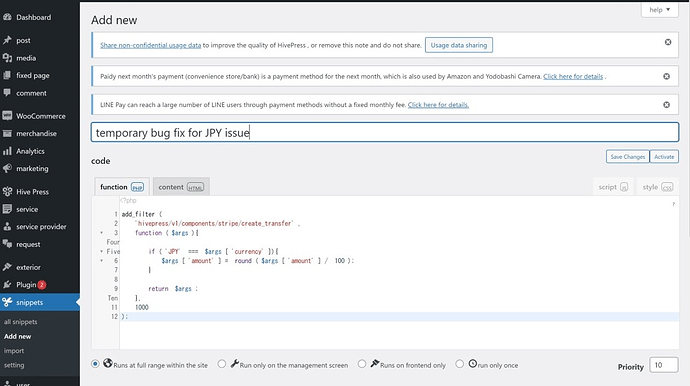This screenshot has height=386, width=690.
Task: Open the Analytics bar chart icon
Action: tap(7, 151)
